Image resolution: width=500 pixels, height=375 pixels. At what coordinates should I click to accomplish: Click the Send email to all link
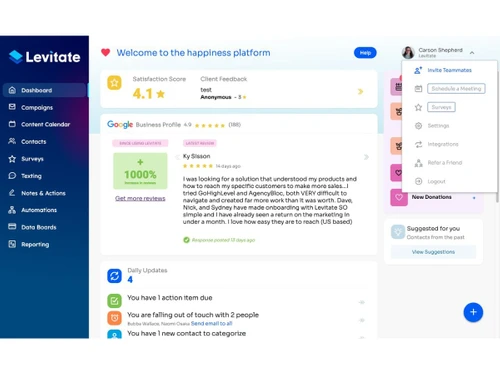coord(211,323)
